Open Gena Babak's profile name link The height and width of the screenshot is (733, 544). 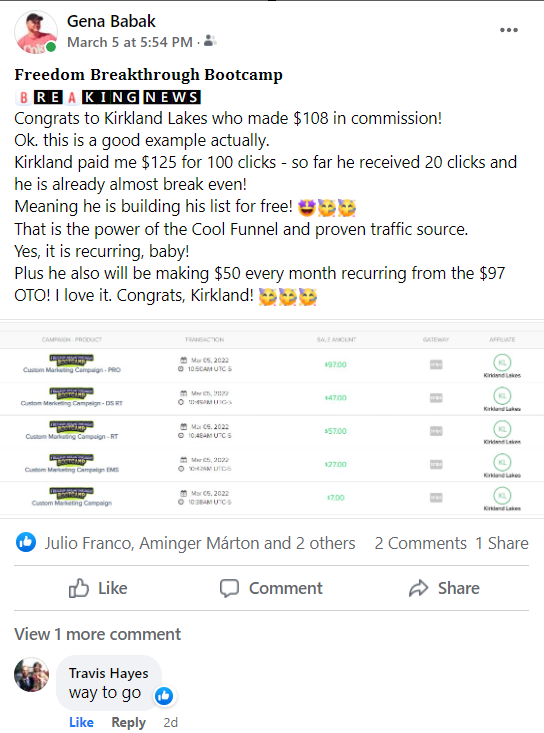[x=111, y=22]
